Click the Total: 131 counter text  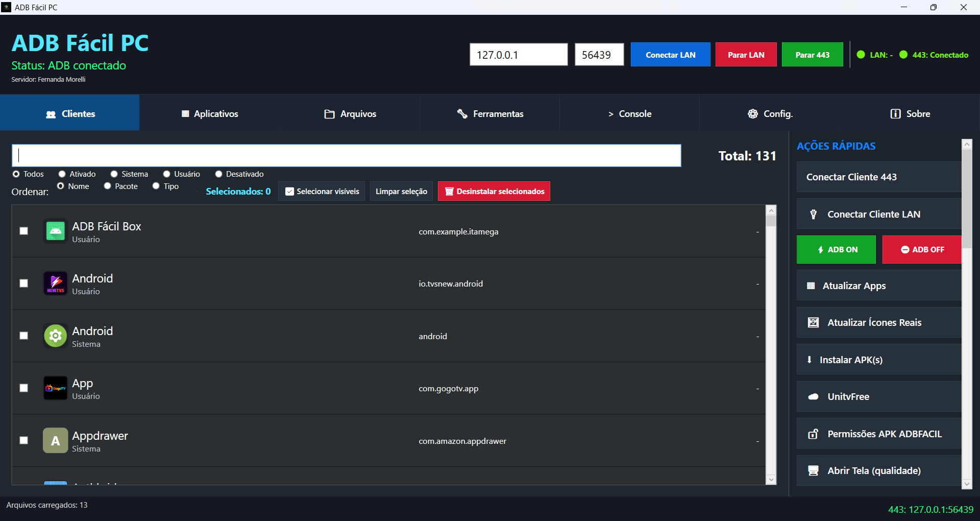click(747, 156)
